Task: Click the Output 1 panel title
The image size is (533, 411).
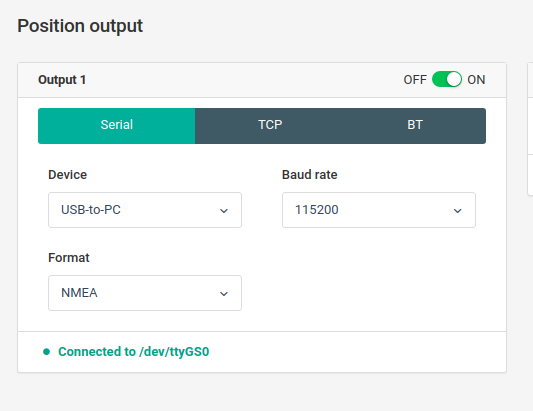Action: 62,80
